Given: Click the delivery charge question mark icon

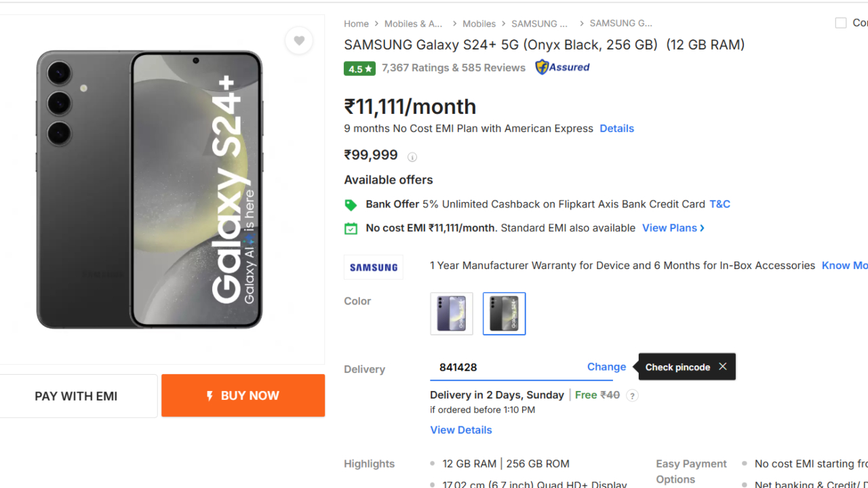Looking at the screenshot, I should point(632,396).
